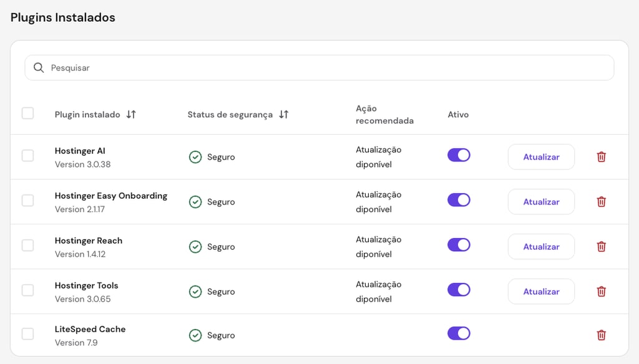Screen dimensions: 639x364
Task: Click the Ativo column header
Action: (458, 115)
